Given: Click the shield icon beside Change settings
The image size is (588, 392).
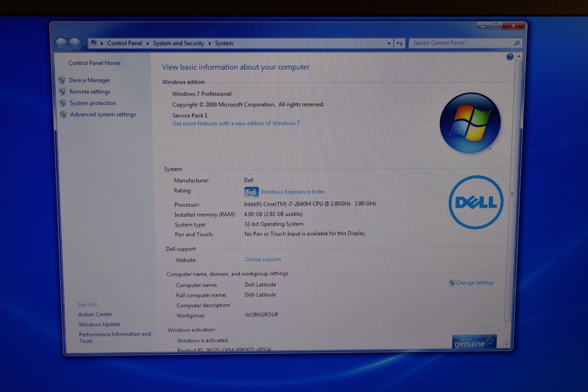Looking at the screenshot, I should tap(452, 283).
